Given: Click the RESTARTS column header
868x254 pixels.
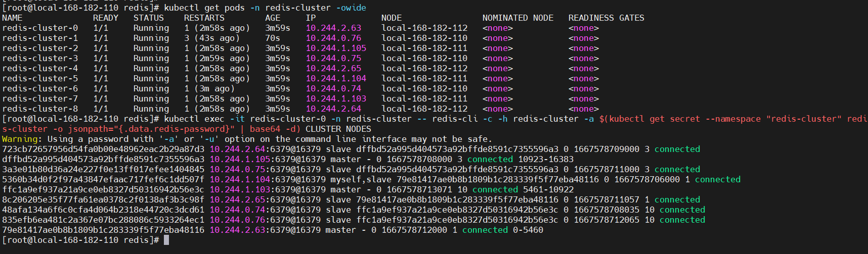Looking at the screenshot, I should (x=204, y=18).
